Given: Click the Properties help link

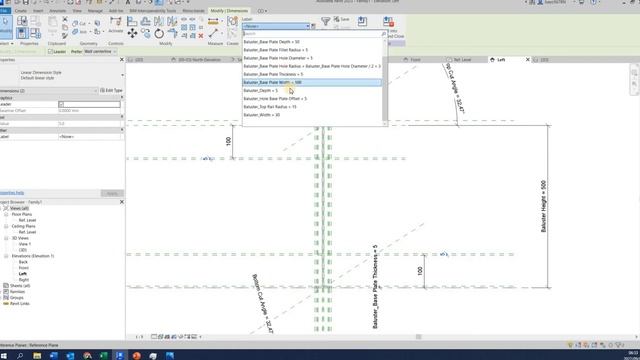Looking at the screenshot, I should click(x=12, y=193).
